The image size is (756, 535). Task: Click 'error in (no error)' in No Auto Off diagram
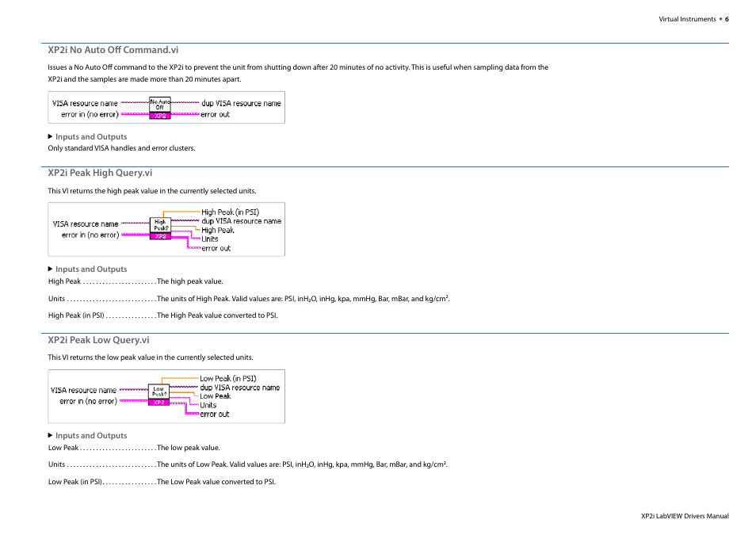(x=90, y=114)
